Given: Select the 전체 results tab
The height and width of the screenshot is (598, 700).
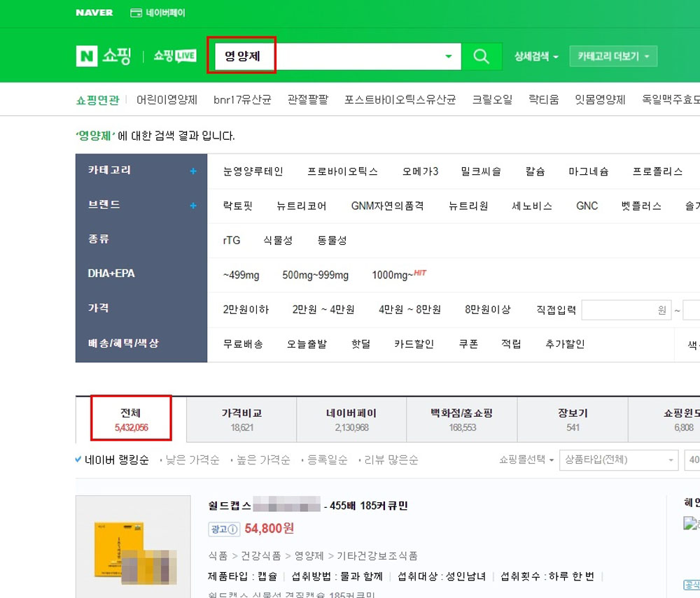Looking at the screenshot, I should click(131, 419).
